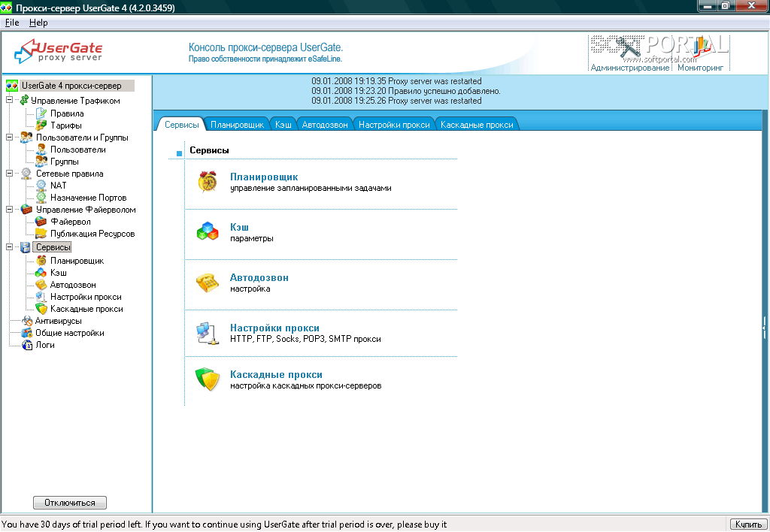Image resolution: width=770 pixels, height=532 pixels.
Task: Click the Сервисы node icon in tree
Action: point(25,247)
